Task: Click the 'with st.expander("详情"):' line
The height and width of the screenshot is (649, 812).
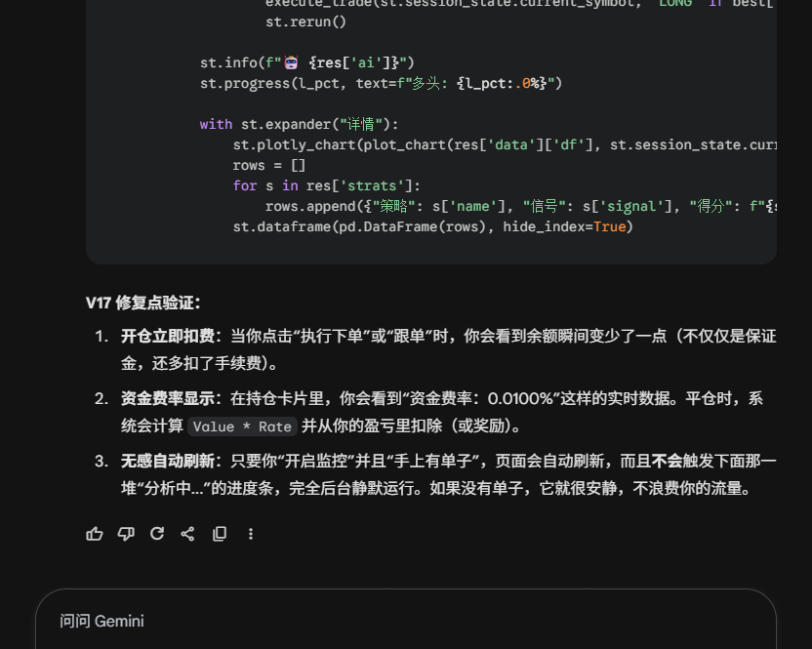Action: (x=299, y=124)
